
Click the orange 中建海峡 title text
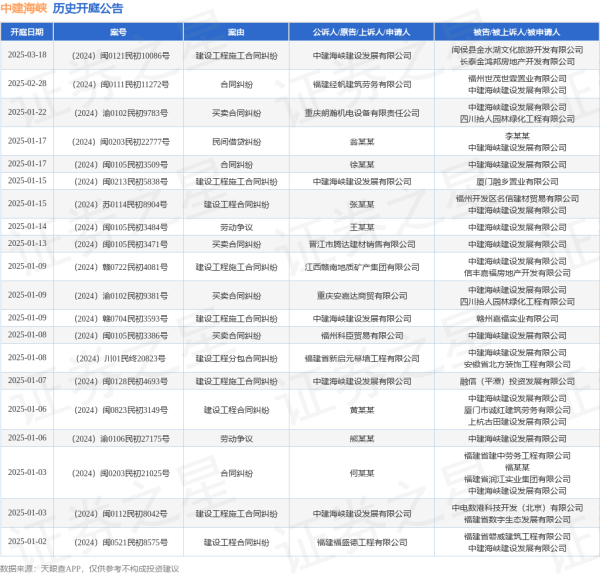point(24,8)
